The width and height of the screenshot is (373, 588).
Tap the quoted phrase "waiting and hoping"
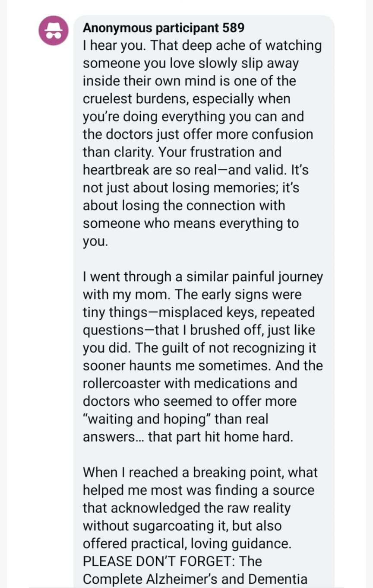146,419
